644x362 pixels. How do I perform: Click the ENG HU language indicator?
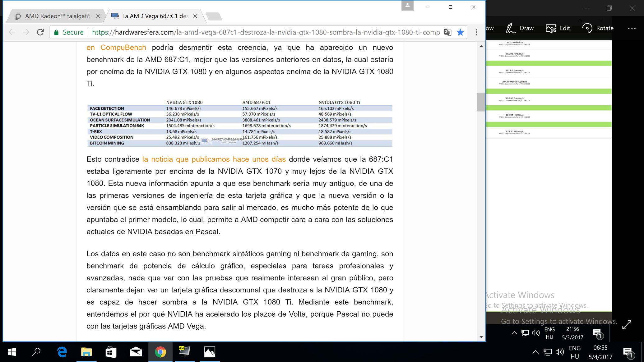(575, 352)
